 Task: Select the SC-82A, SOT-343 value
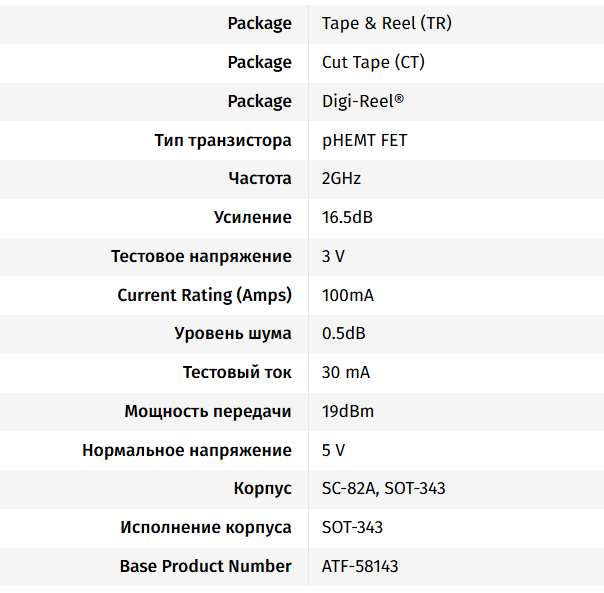pyautogui.click(x=383, y=488)
